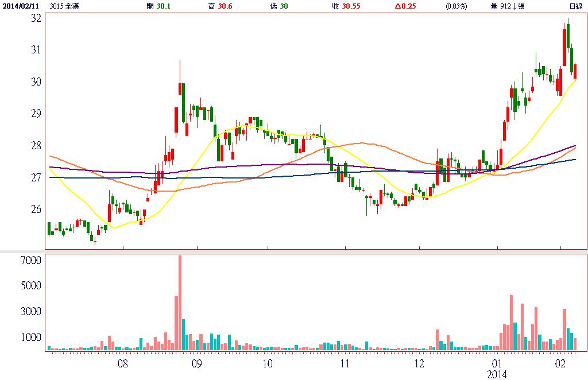Click the price change △0.25 indicator
588x380 pixels.
pyautogui.click(x=405, y=6)
